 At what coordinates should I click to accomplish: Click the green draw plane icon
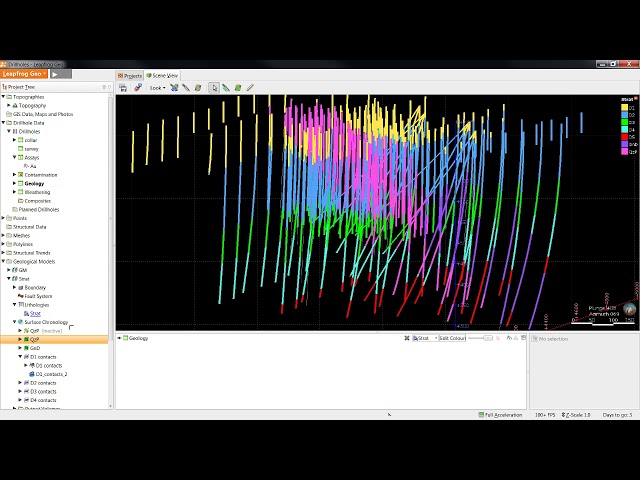click(238, 88)
